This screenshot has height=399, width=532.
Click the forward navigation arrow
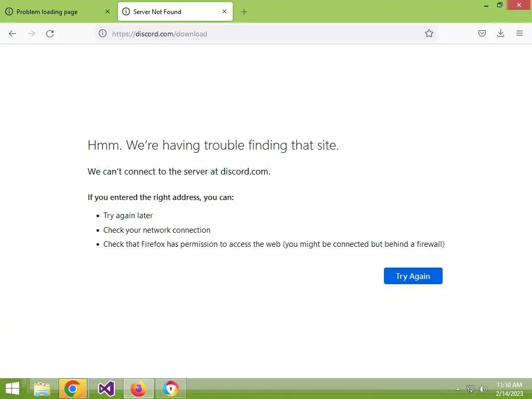[x=31, y=34]
